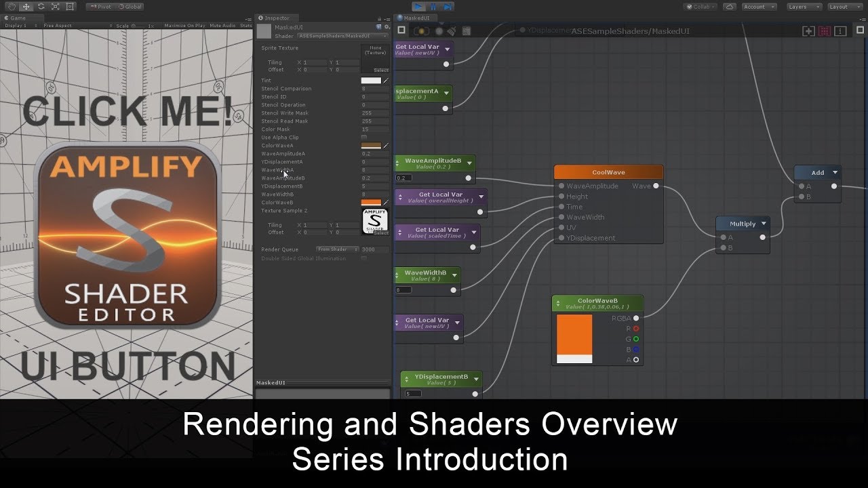The width and height of the screenshot is (868, 488).
Task: Click the square button at shader canvas top-left
Action: coord(401,30)
